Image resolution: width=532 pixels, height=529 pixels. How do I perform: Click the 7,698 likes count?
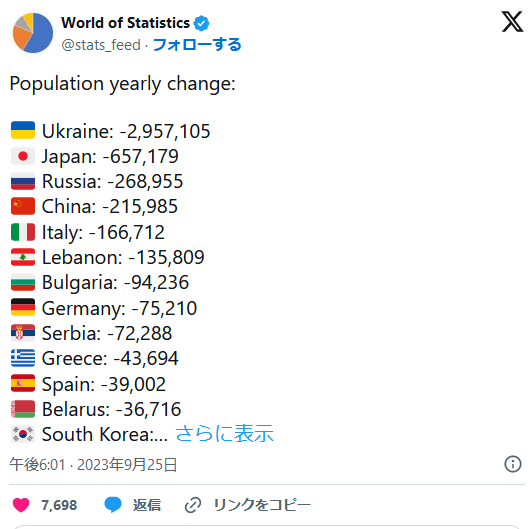[59, 505]
